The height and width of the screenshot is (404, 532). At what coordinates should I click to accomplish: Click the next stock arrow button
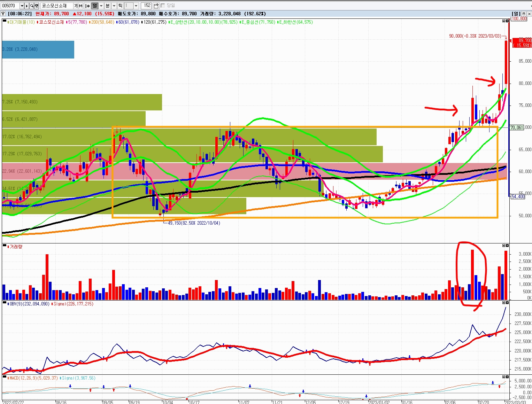coord(27,6)
